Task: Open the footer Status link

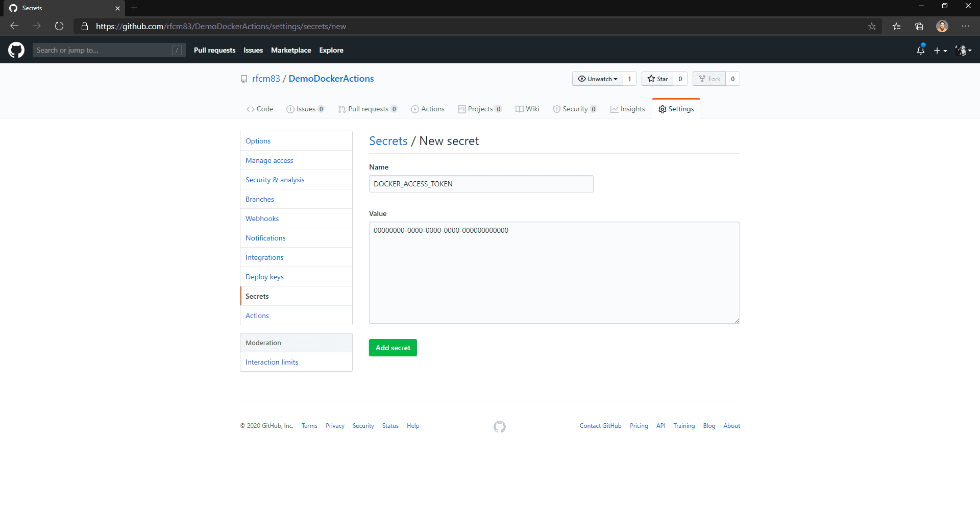Action: (390, 426)
